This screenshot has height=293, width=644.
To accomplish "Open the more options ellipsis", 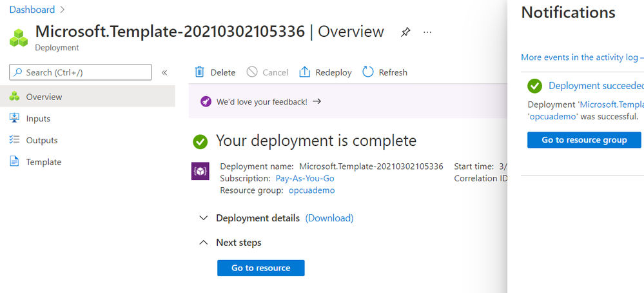I will [x=427, y=32].
